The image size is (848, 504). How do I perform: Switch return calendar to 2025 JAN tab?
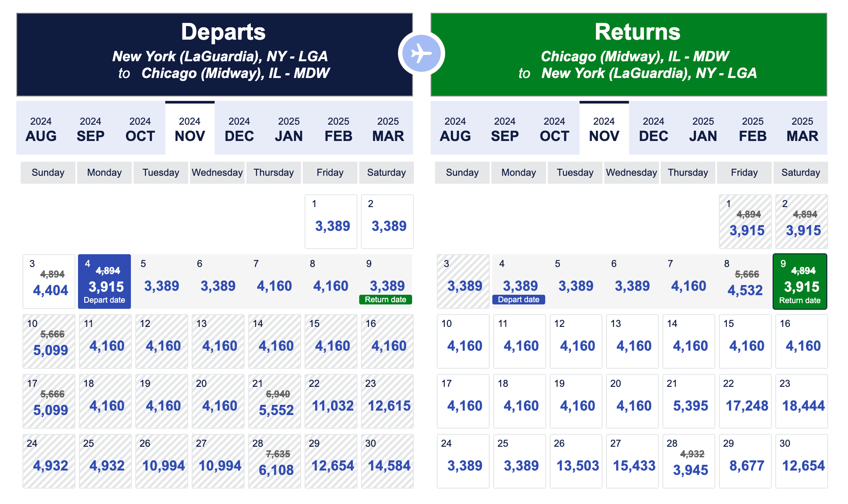pyautogui.click(x=703, y=129)
